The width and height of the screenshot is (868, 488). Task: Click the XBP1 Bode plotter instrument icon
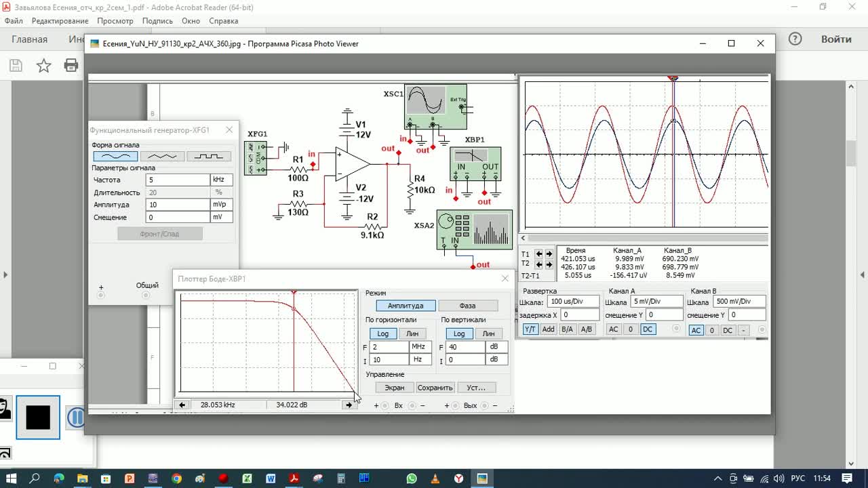point(475,164)
